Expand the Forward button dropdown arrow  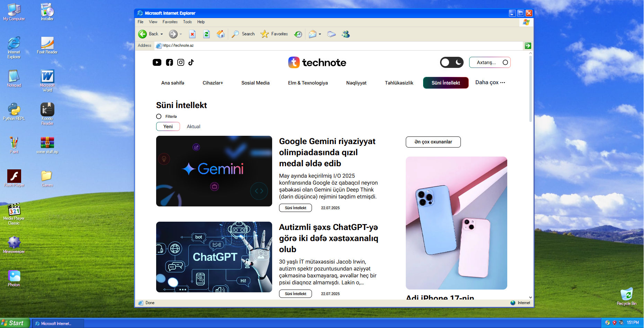181,34
